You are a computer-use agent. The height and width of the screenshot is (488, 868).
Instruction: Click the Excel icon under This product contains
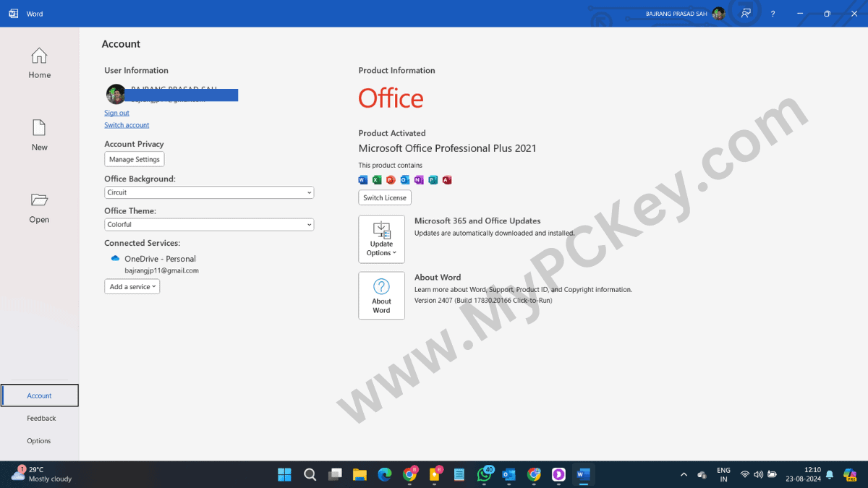[377, 179]
